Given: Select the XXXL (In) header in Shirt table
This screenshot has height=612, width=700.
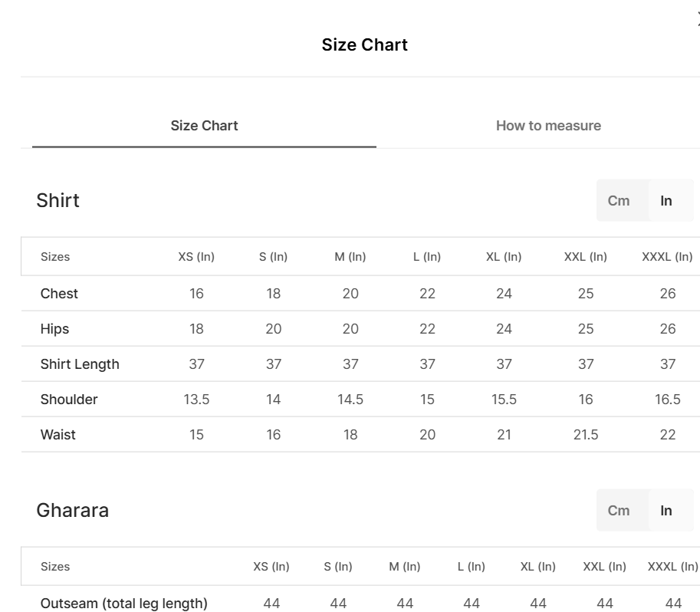Looking at the screenshot, I should coord(667,257).
